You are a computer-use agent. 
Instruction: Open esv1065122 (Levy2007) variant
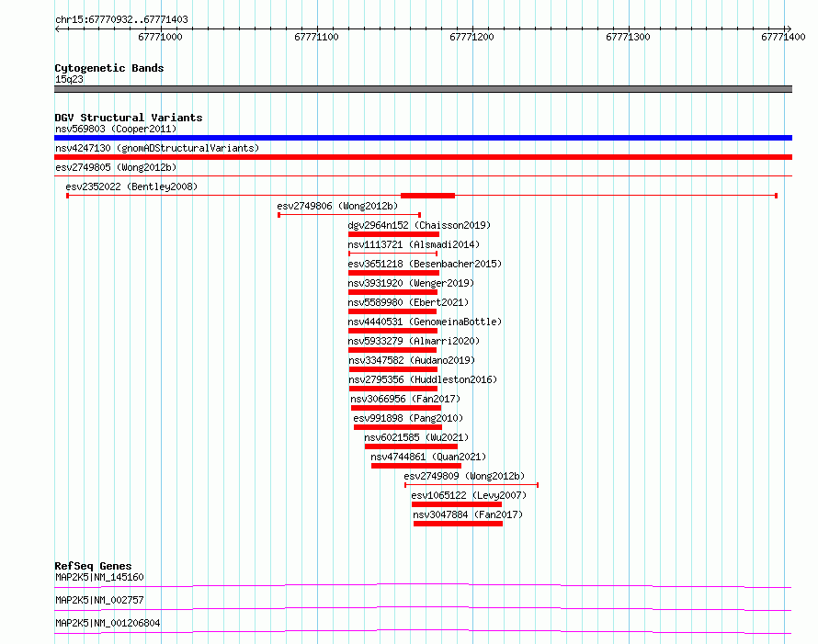469,495
